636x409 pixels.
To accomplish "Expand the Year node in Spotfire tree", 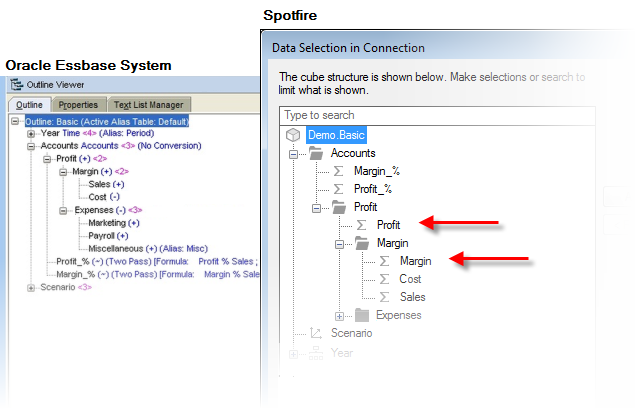I will (x=293, y=354).
